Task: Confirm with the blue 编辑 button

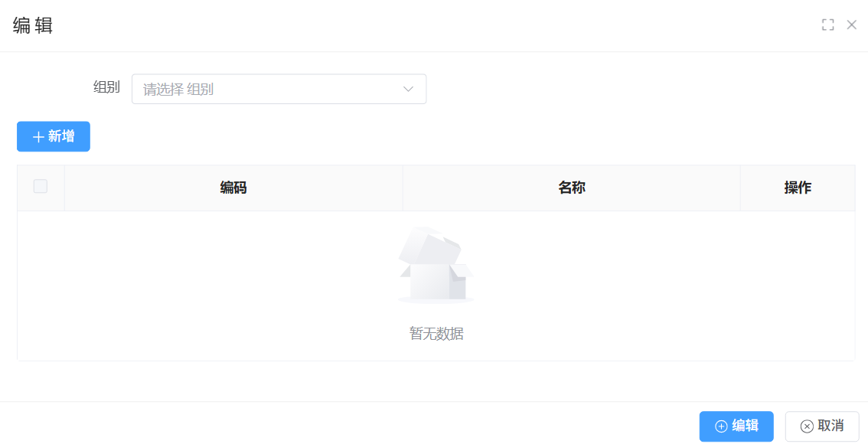Action: (x=736, y=426)
